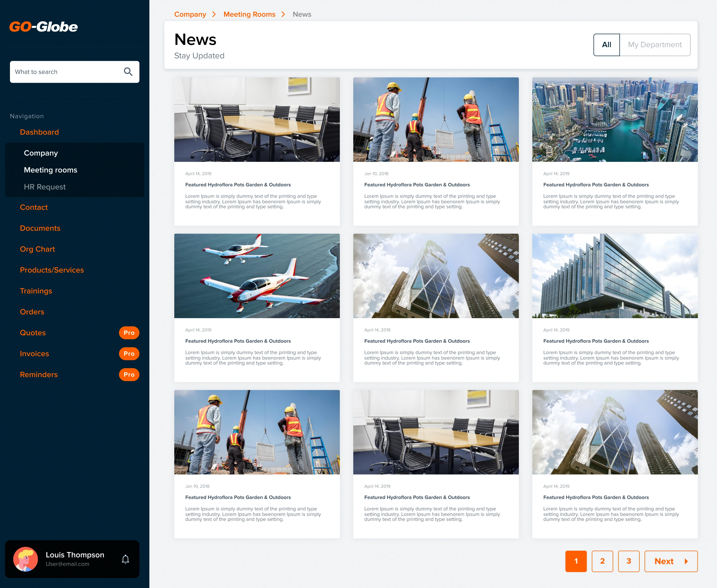The width and height of the screenshot is (717, 588).
Task: Click the chevron after the Company breadcrumb
Action: 214,14
